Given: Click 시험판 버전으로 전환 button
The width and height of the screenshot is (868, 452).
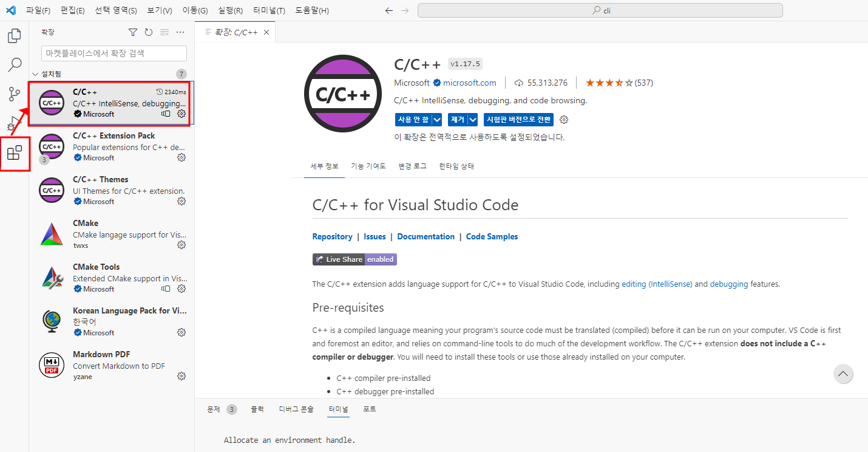Looking at the screenshot, I should 518,120.
